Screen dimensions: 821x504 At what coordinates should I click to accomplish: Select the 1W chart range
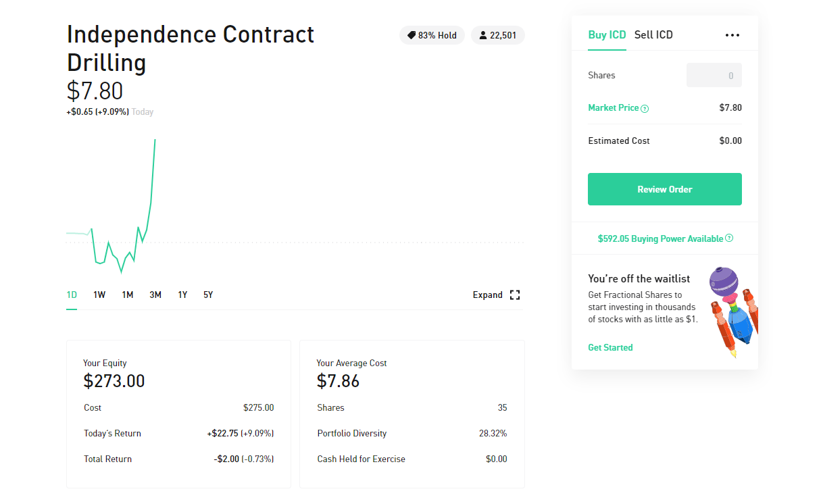point(99,295)
